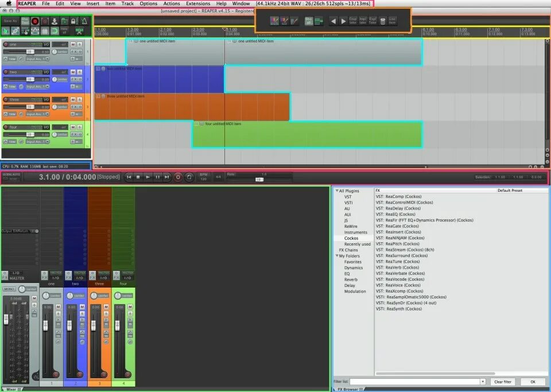551x392 pixels.
Task: Collapse the My Folders tree node
Action: [337, 256]
